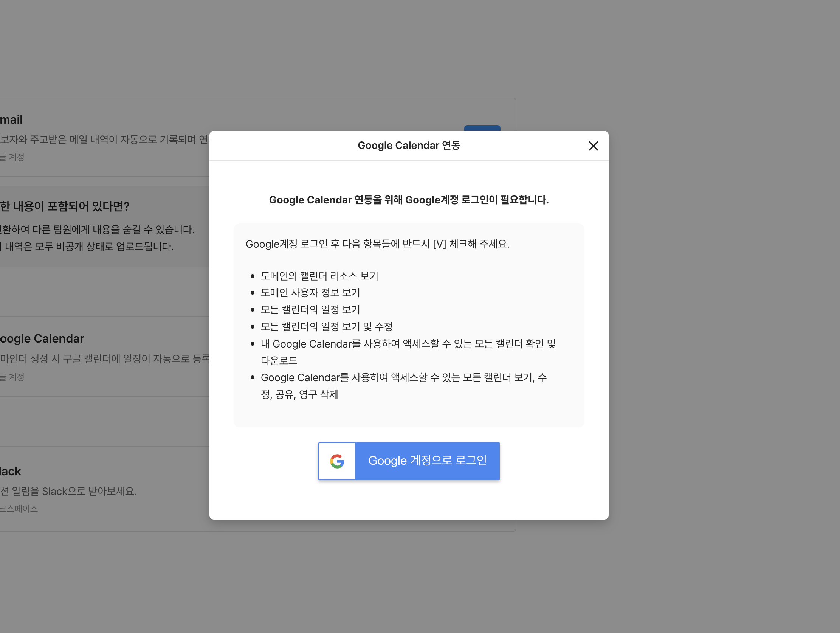Click the Google 계정으로 로그인 button
The width and height of the screenshot is (840, 633).
click(x=409, y=461)
